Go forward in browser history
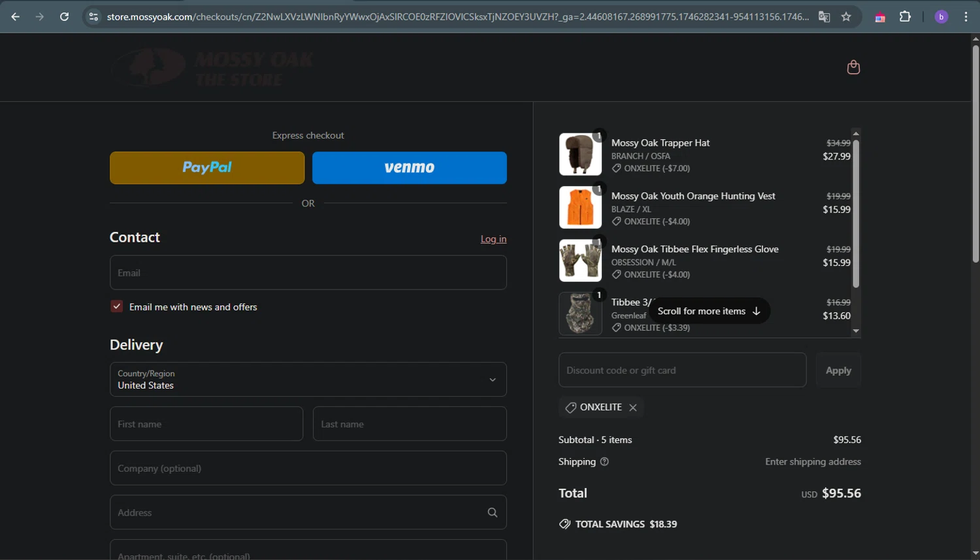This screenshot has width=980, height=560. [x=40, y=16]
